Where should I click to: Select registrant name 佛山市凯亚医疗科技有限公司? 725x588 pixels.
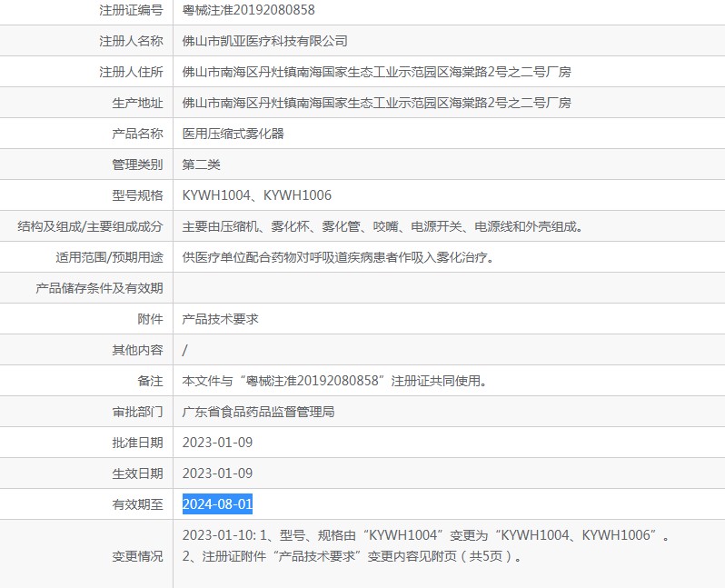point(264,41)
